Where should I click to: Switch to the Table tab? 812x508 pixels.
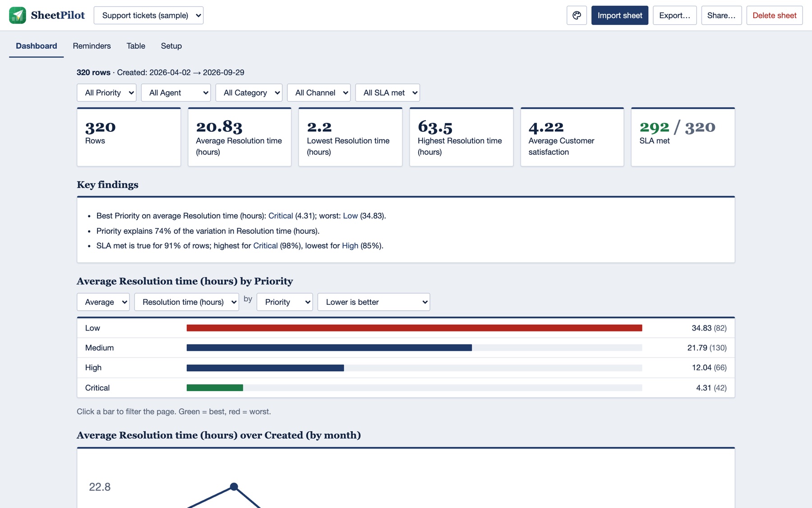(x=136, y=46)
